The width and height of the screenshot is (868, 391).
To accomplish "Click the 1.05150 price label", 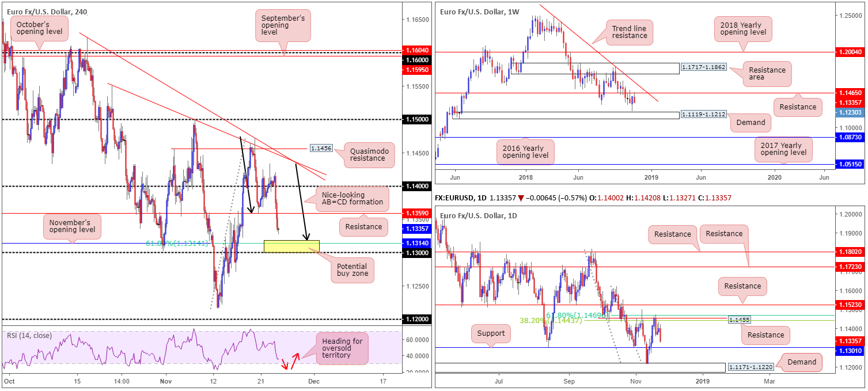I will coord(850,165).
